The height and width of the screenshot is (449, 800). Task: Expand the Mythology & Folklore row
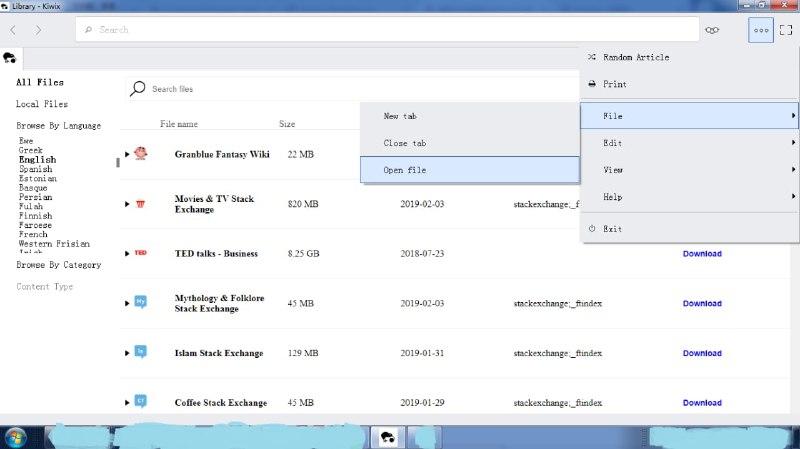[127, 304]
